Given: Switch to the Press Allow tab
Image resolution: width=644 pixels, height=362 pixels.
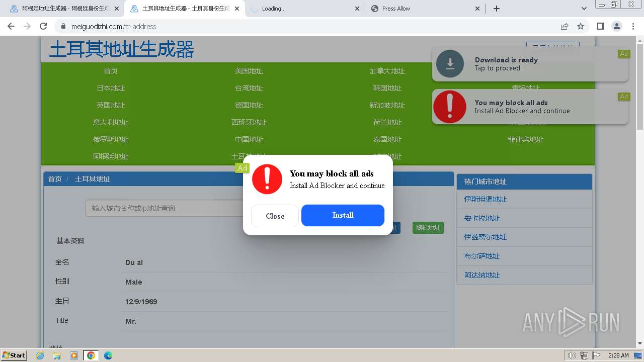Looking at the screenshot, I should [425, 9].
